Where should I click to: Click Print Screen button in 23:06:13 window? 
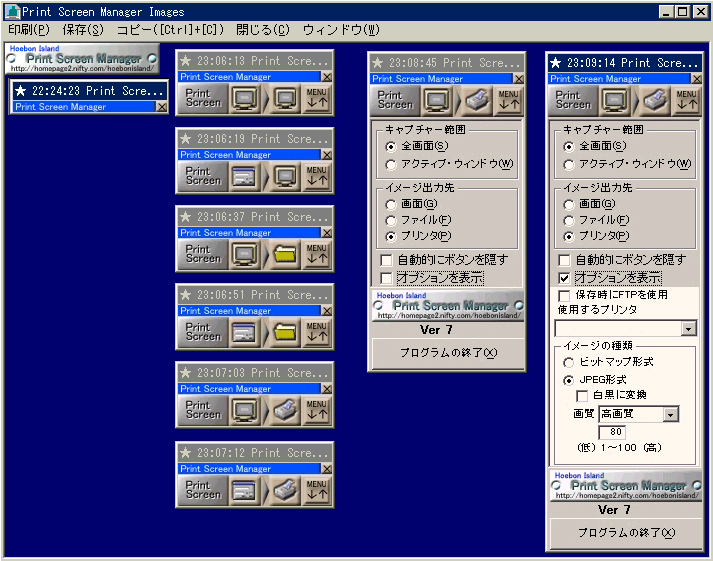[203, 98]
